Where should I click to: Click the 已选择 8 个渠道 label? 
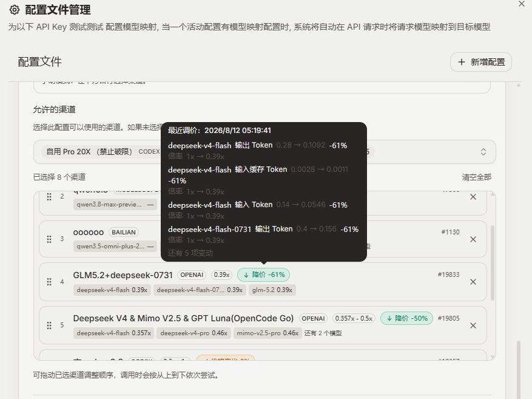coord(59,177)
